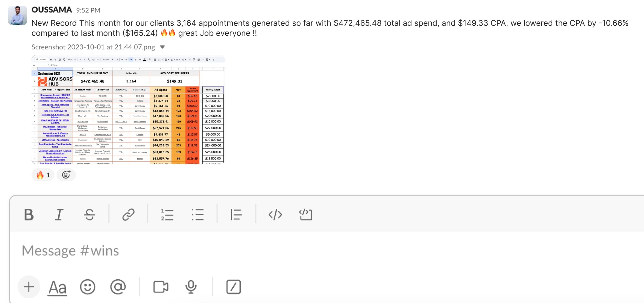This screenshot has height=303, width=644.
Task: Collapse the Screenshot 2023-10-01 file attachment
Action: tap(162, 47)
